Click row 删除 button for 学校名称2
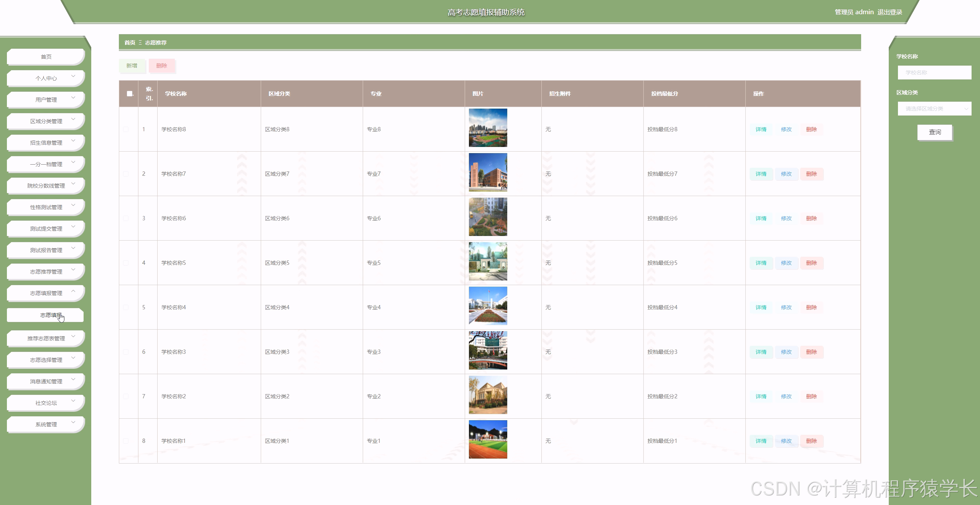This screenshot has width=980, height=505. point(811,396)
